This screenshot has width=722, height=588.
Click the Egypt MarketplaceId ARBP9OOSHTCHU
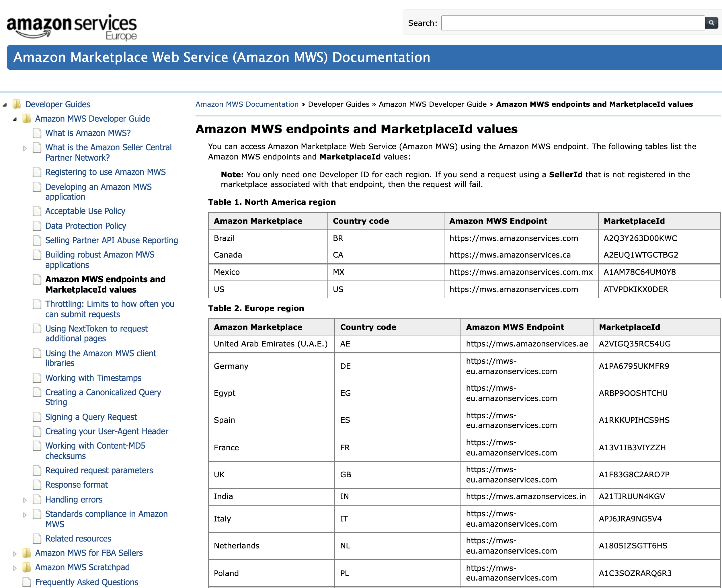(x=633, y=393)
